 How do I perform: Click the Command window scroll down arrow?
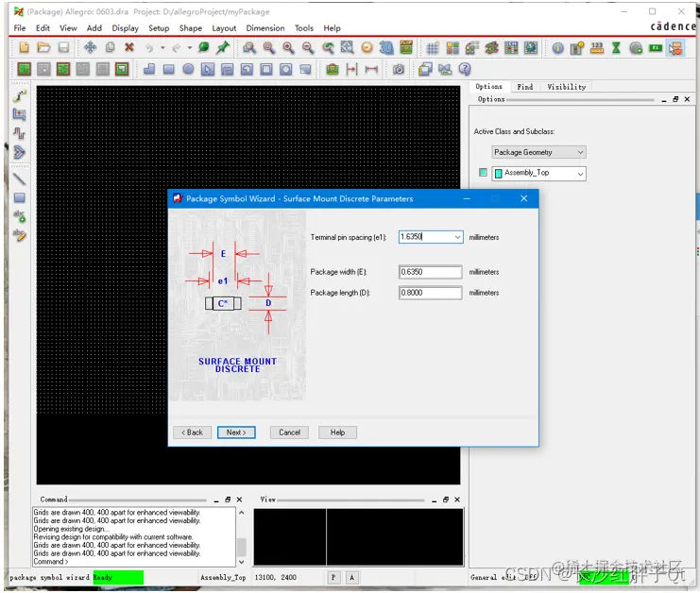point(241,562)
